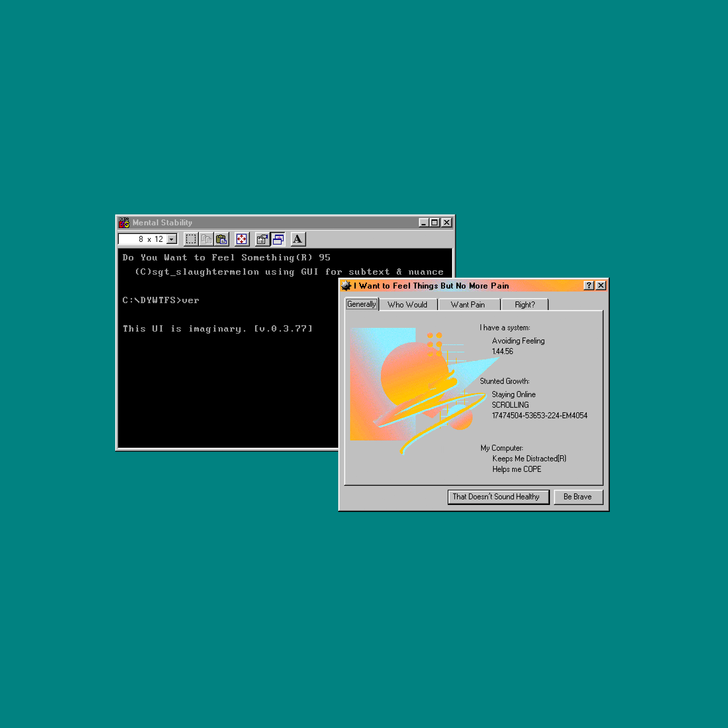This screenshot has width=728, height=728.
Task: Maximize the Mental Stability window
Action: click(434, 222)
